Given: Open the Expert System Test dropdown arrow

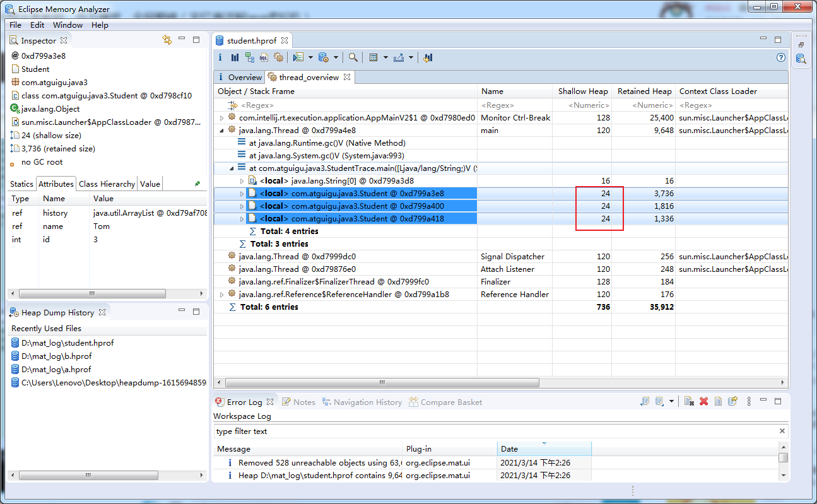Looking at the screenshot, I should point(310,57).
